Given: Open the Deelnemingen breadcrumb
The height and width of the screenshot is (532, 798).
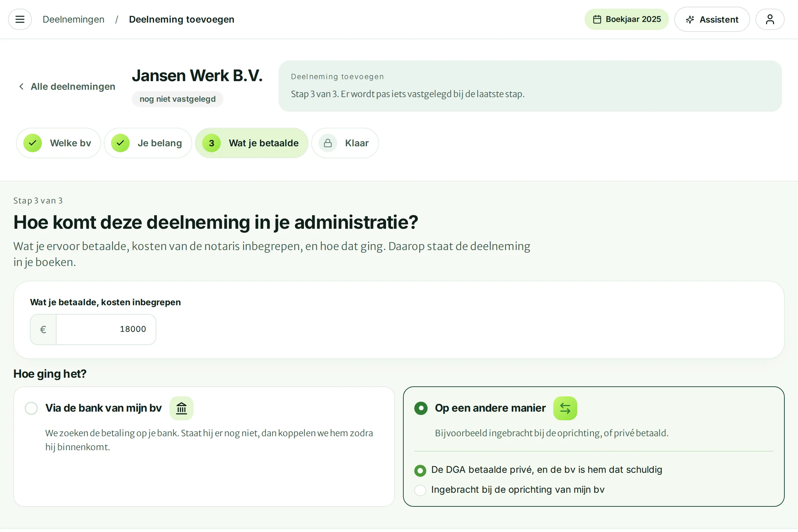Looking at the screenshot, I should [73, 19].
